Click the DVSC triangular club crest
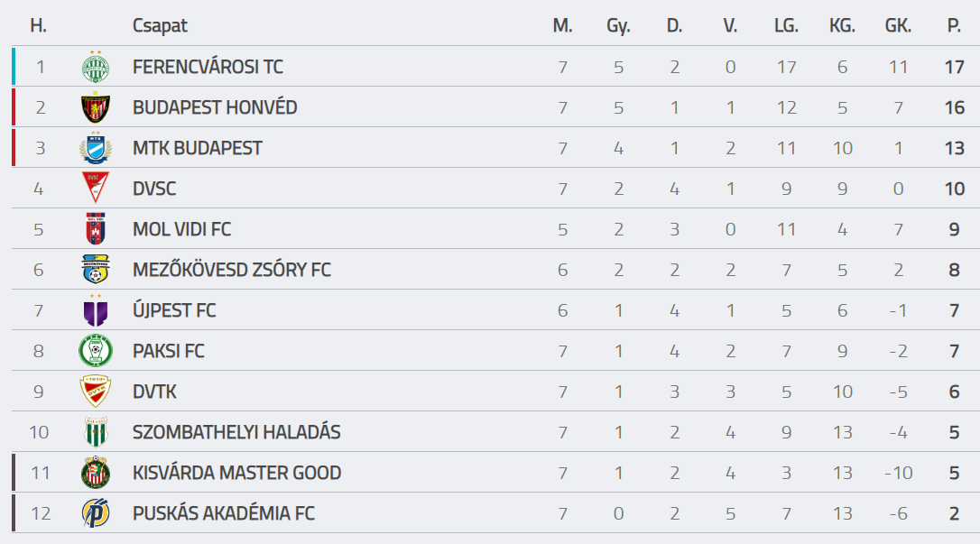980x544 pixels. coord(96,188)
